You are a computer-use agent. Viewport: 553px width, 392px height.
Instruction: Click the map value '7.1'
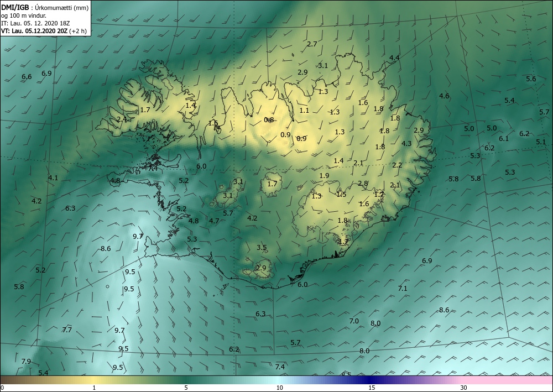tap(403, 289)
